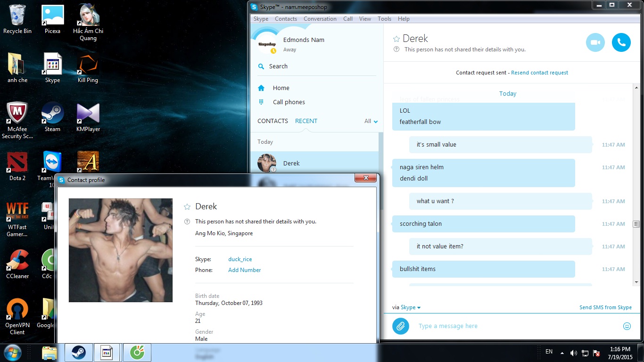Open the Picexa desktop icon

coord(52,19)
